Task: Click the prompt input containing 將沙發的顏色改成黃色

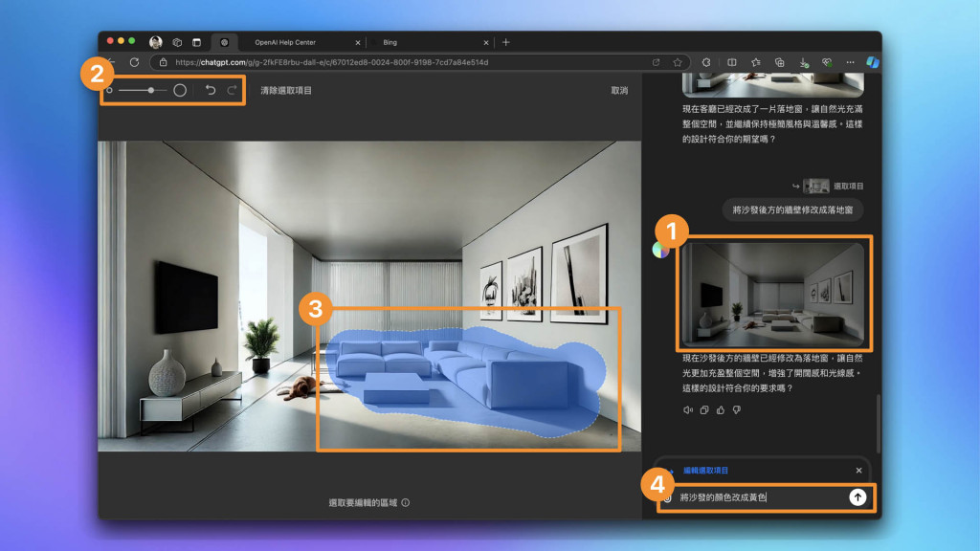Action: click(759, 497)
